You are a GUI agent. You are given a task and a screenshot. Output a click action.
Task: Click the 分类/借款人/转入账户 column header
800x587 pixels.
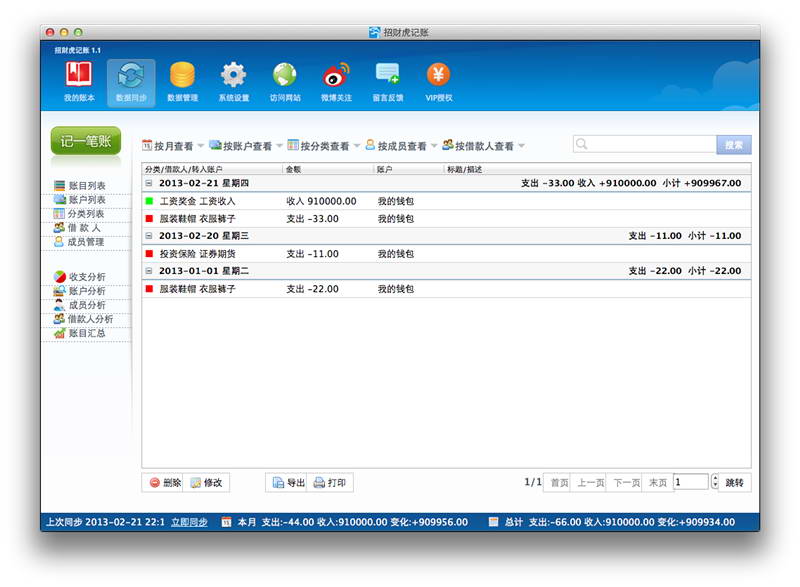click(212, 169)
